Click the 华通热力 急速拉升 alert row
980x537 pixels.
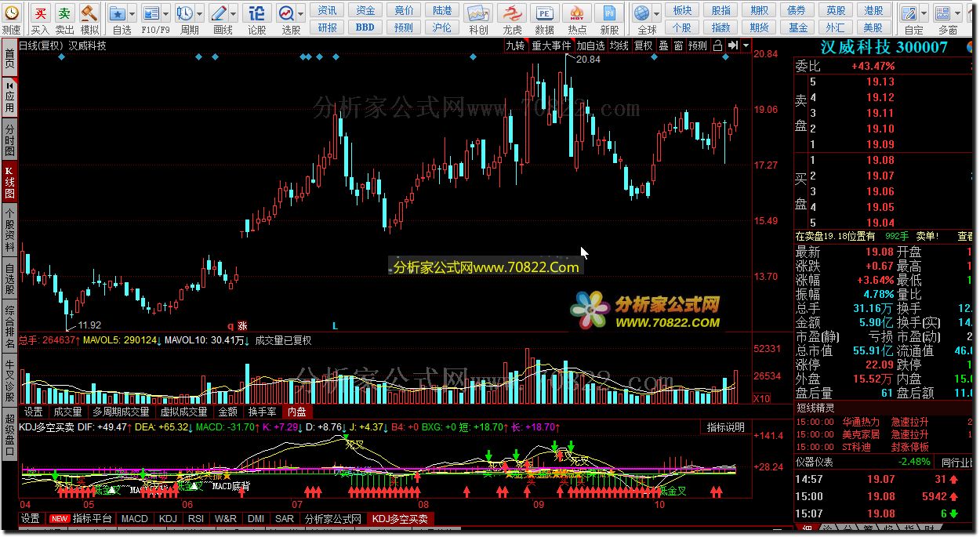pyautogui.click(x=884, y=422)
